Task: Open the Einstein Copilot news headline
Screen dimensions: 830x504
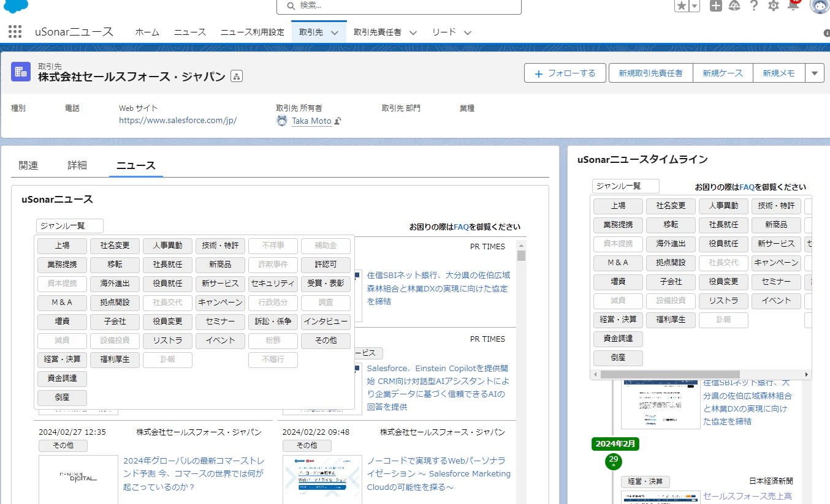Action: 438,388
